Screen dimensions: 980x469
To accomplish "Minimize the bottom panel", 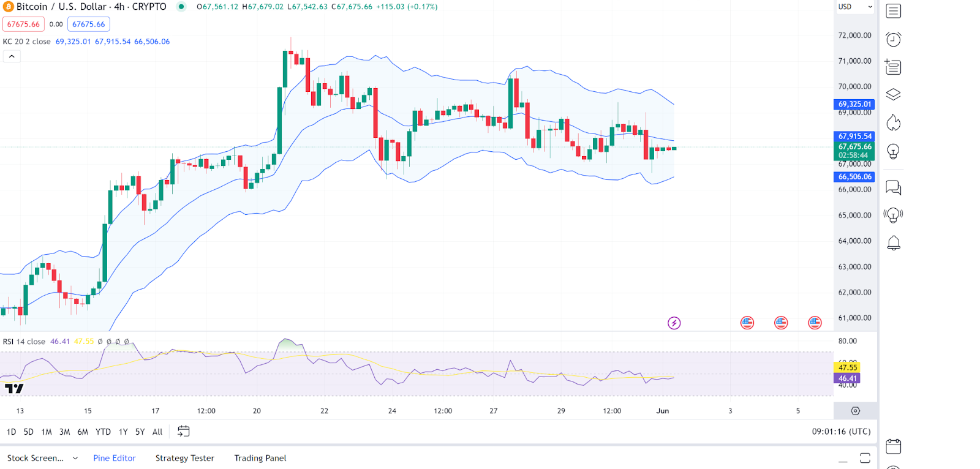I will tap(843, 460).
